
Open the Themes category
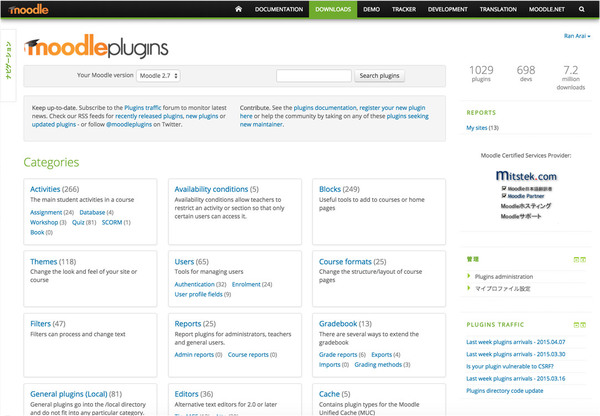[44, 262]
